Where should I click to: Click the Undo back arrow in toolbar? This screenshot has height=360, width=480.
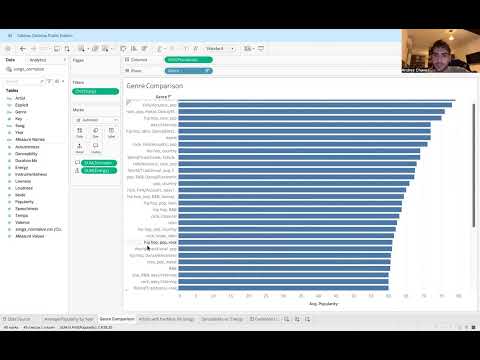coord(23,49)
